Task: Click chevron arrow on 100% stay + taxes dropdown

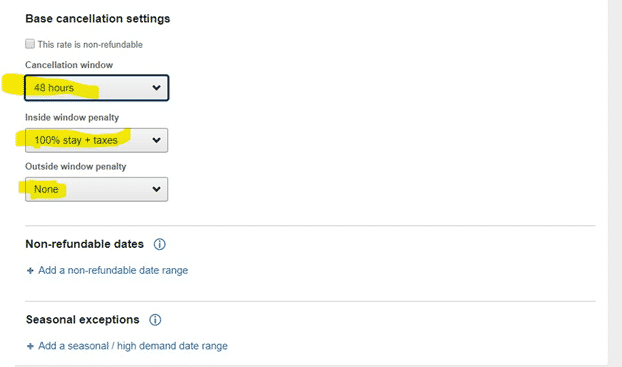Action: tap(156, 140)
